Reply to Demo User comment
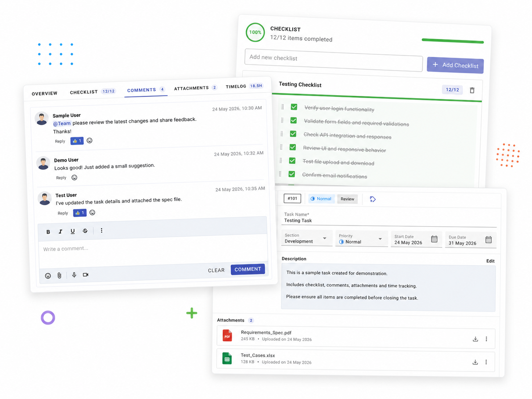This screenshot has height=399, width=532. coord(61,178)
